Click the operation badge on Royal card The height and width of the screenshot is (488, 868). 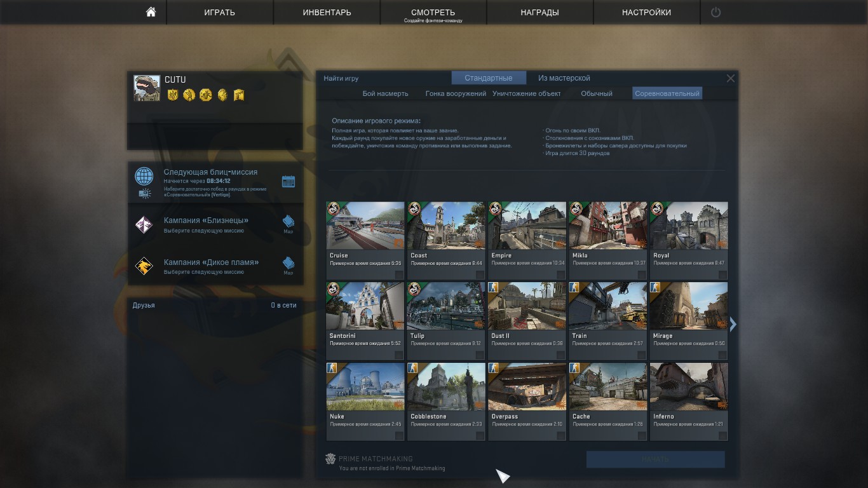coord(657,209)
